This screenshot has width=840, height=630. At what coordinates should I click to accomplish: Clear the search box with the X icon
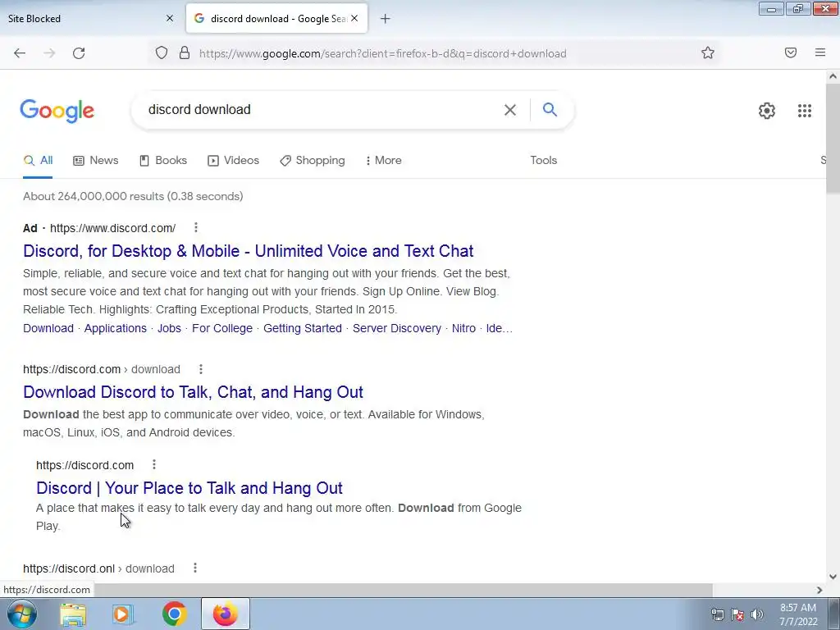pyautogui.click(x=510, y=110)
